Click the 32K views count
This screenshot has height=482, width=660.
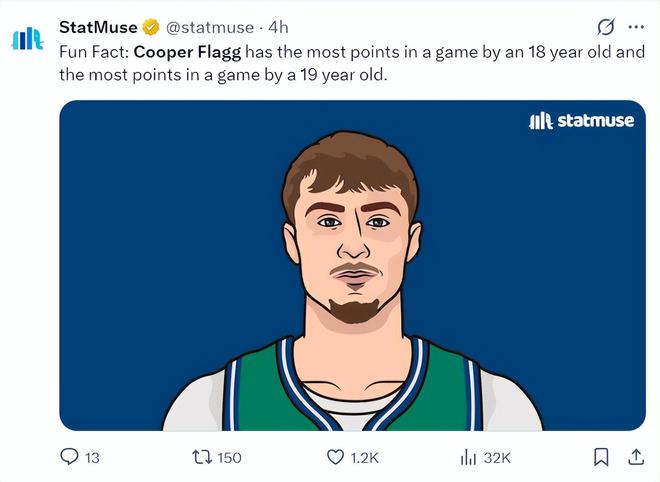click(x=497, y=458)
